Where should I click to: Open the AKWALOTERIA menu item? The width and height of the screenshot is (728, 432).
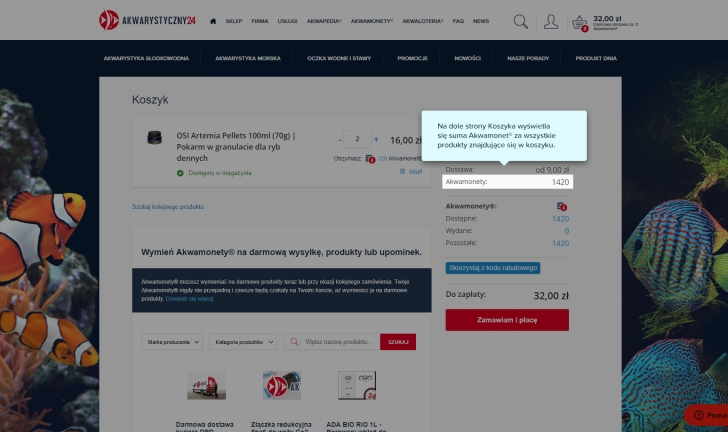click(423, 21)
